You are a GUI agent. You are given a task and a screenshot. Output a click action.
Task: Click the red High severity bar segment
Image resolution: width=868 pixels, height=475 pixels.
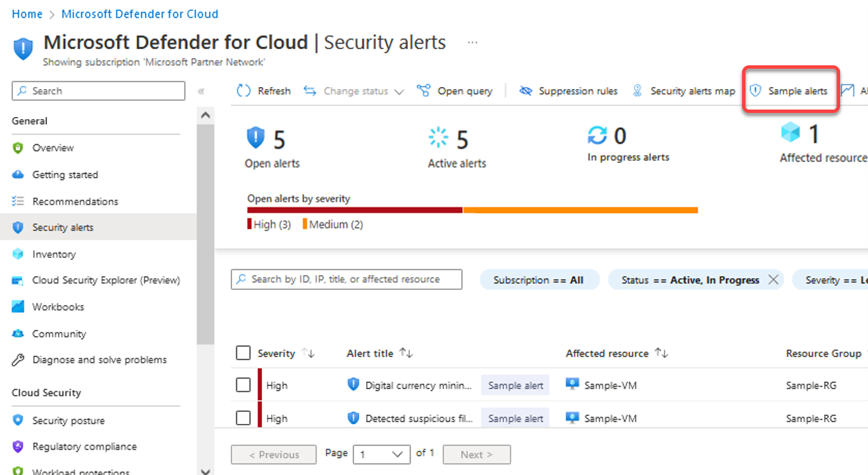(355, 210)
